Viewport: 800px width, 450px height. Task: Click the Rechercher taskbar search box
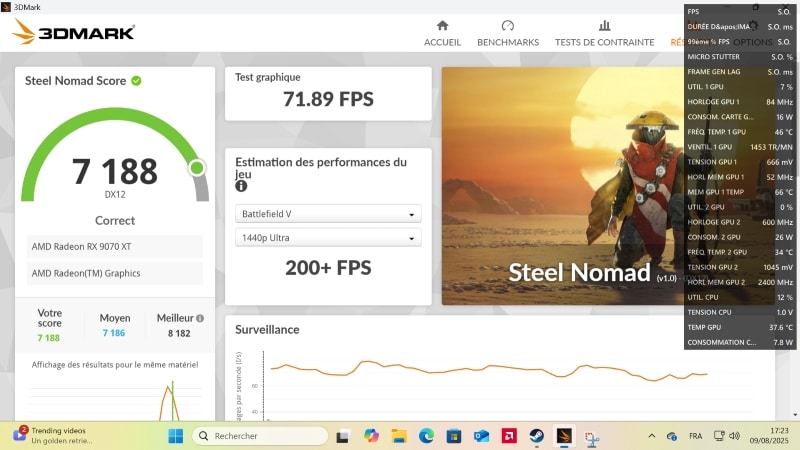(260, 436)
